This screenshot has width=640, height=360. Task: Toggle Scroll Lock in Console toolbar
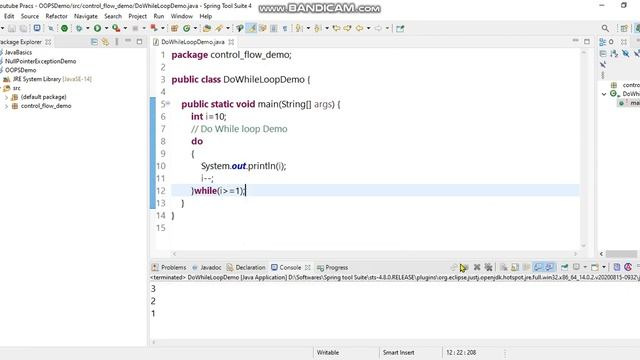[x=515, y=267]
